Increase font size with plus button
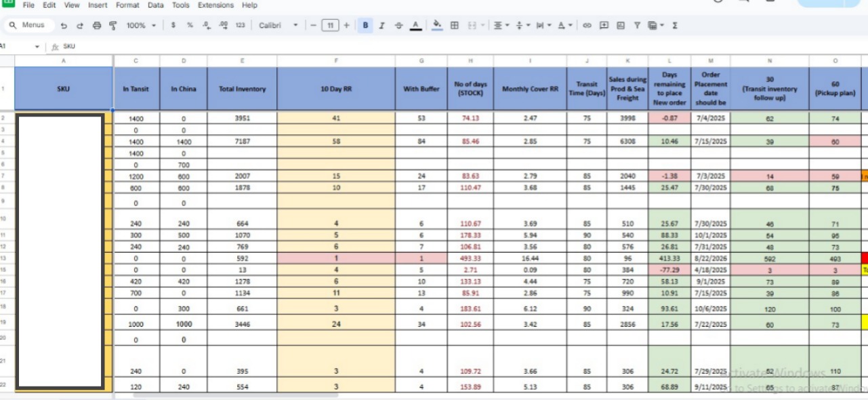 coord(346,25)
